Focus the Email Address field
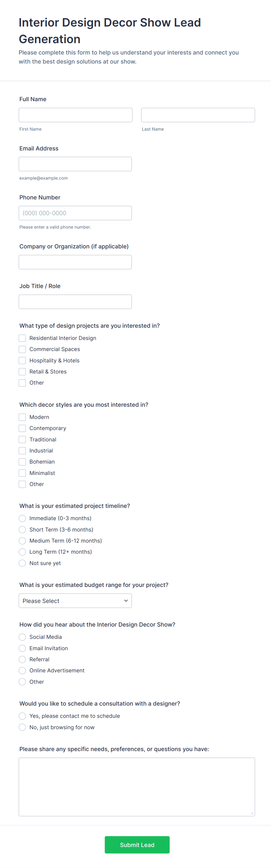The width and height of the screenshot is (271, 868). 75,164
